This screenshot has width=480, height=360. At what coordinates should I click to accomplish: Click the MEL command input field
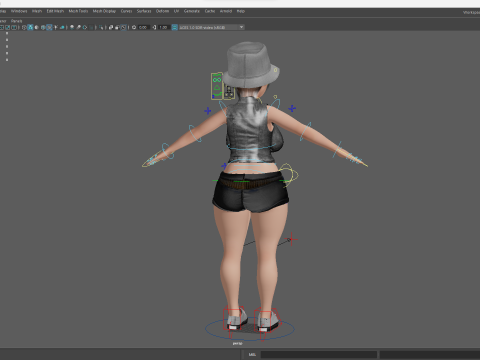(x=319, y=354)
